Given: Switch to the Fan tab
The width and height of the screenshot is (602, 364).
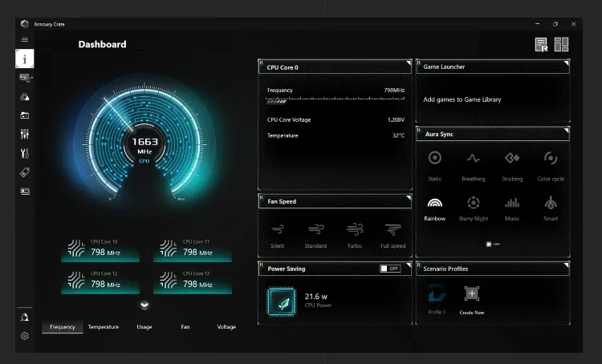Looking at the screenshot, I should pyautogui.click(x=185, y=327).
